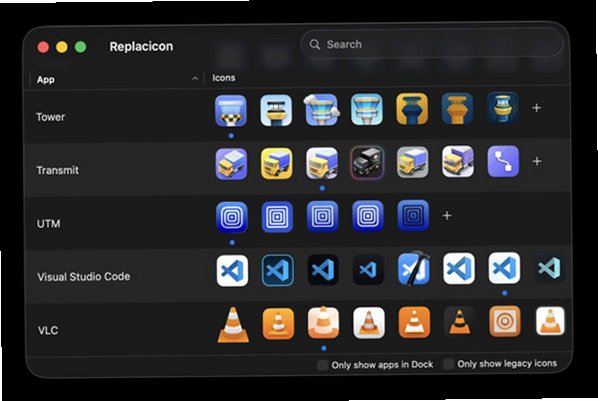
Task: Select the first Transmit truck icon with purple background
Action: point(231,164)
